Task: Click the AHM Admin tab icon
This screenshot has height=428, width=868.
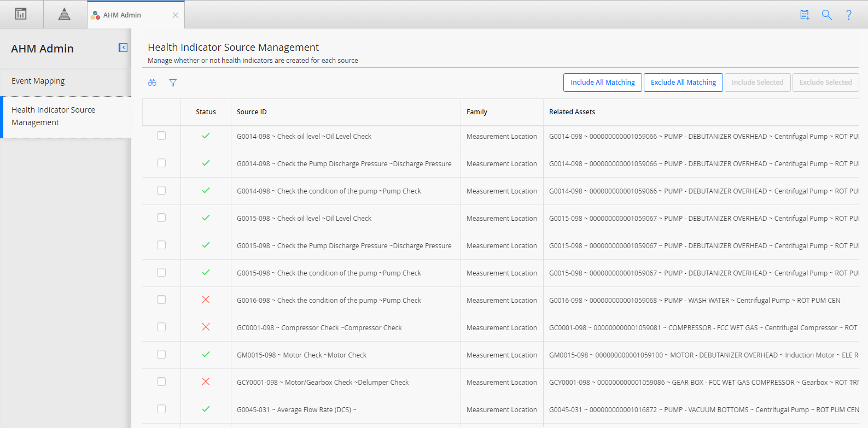Action: point(95,15)
